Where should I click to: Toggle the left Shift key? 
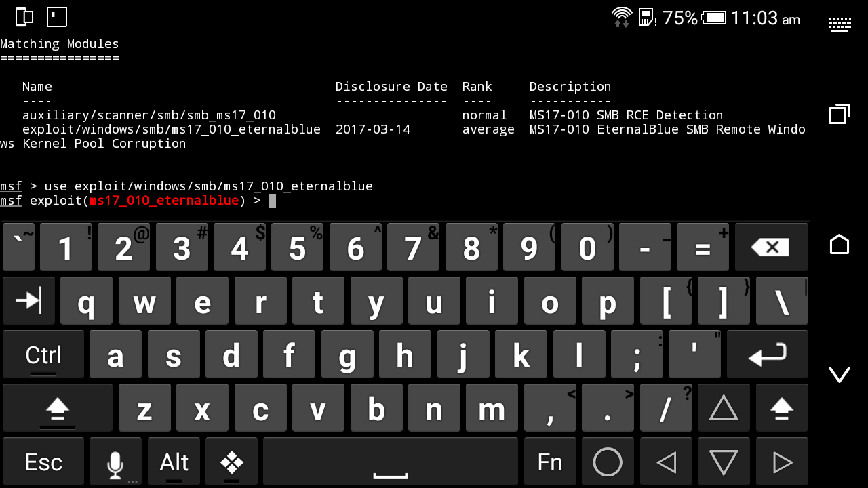click(x=58, y=408)
